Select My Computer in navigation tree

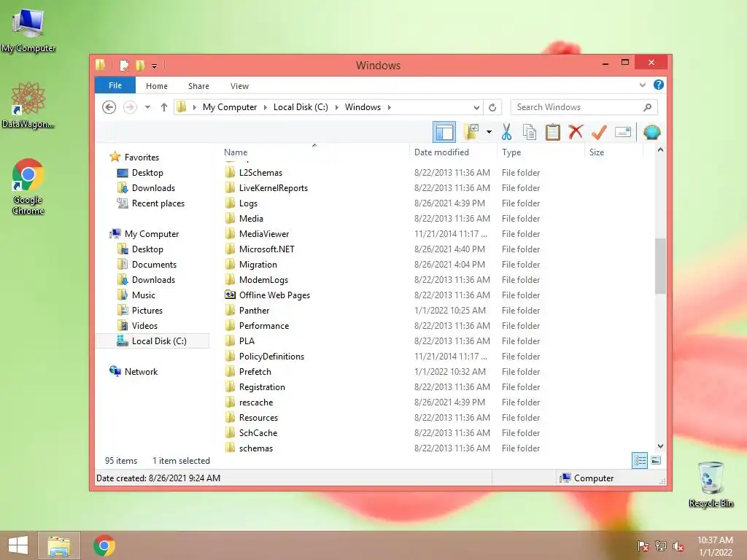click(152, 234)
